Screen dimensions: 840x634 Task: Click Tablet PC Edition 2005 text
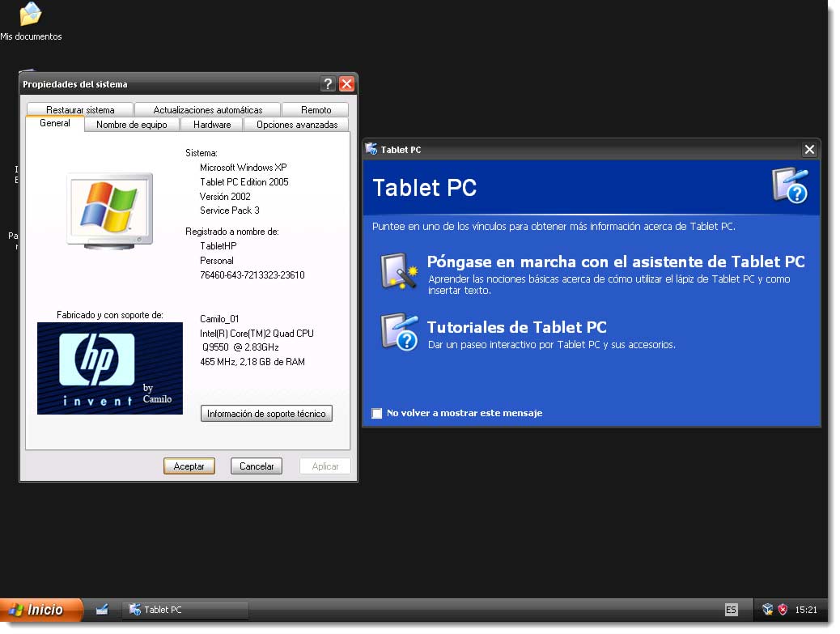point(244,181)
